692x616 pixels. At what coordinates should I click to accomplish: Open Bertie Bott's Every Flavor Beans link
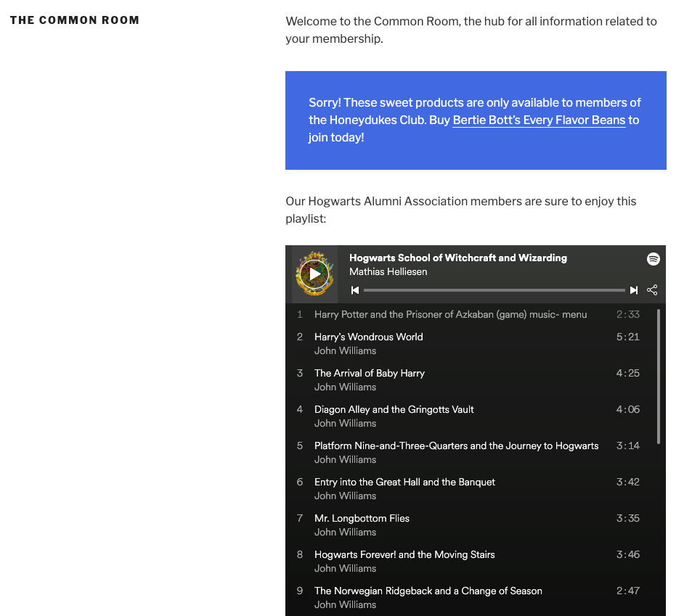coord(539,120)
